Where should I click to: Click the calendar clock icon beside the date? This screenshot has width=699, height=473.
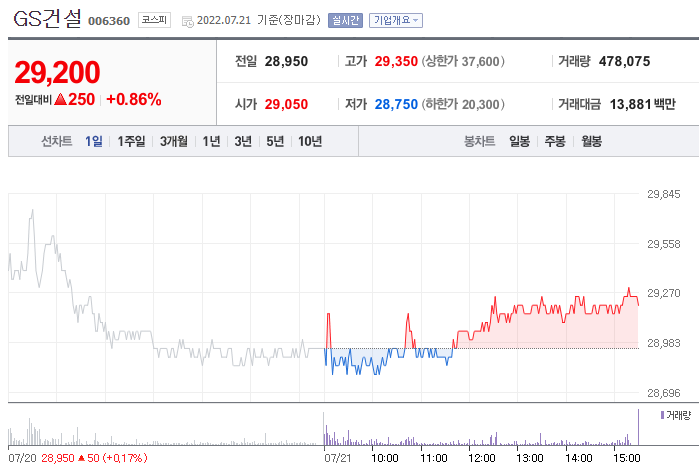point(188,21)
